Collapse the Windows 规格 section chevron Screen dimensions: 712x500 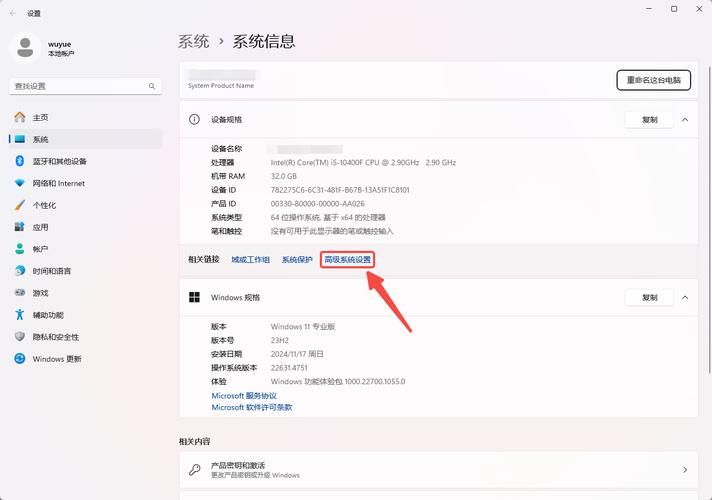coord(685,297)
